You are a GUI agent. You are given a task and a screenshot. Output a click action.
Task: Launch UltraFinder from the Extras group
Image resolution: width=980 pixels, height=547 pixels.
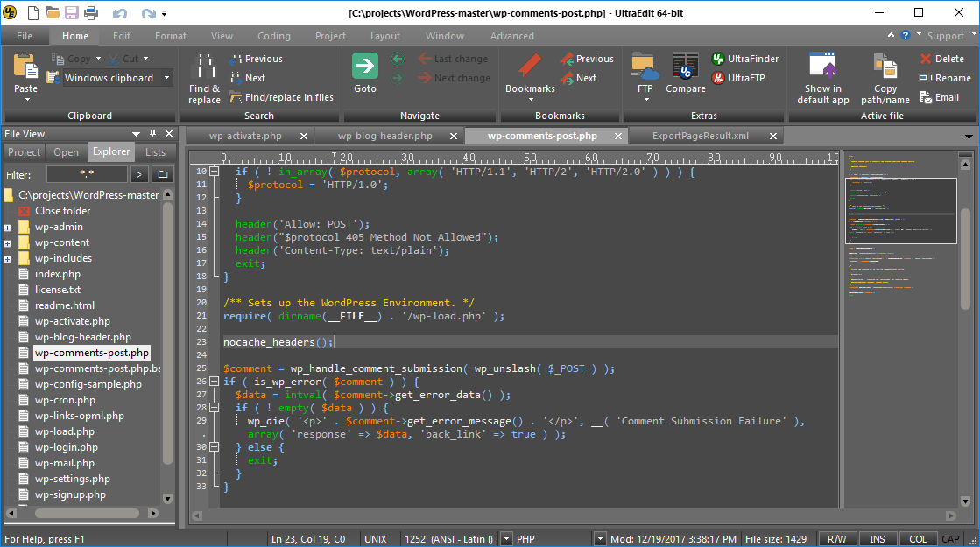tap(752, 59)
